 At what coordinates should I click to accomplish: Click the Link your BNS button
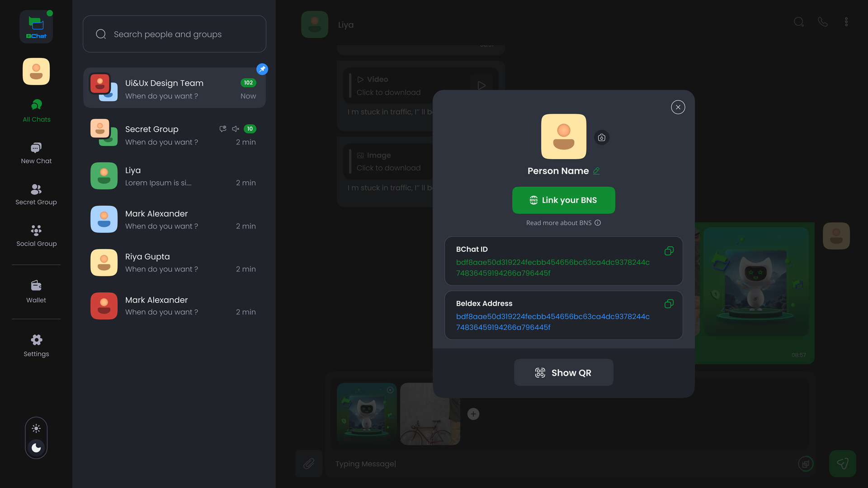point(563,200)
